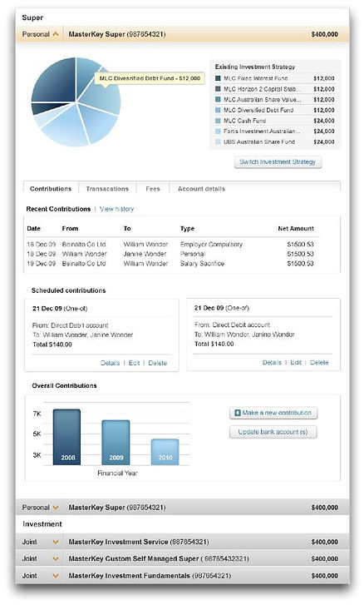
Task: Click UBS Australian Share Fund $24,000 amount
Action: (324, 142)
